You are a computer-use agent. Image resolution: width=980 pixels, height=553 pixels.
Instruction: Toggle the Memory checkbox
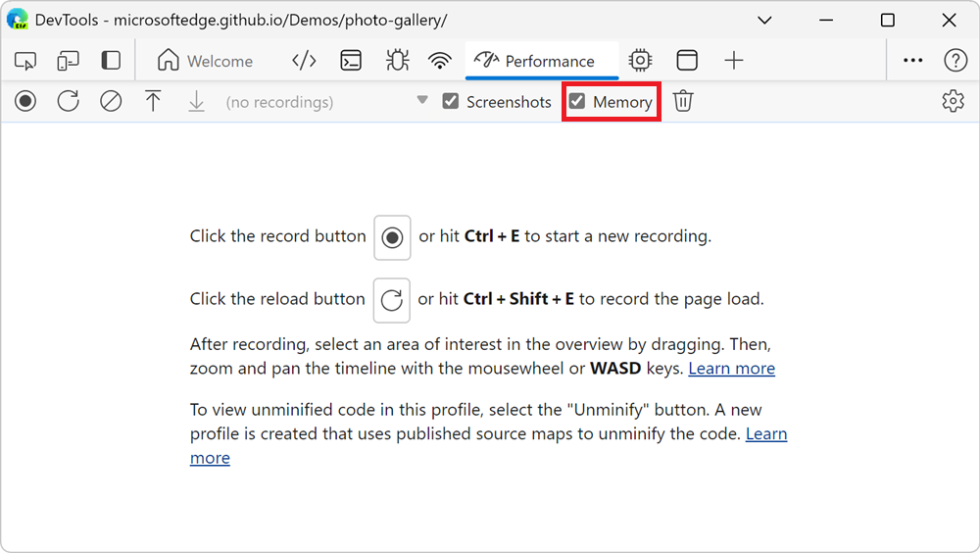point(577,101)
